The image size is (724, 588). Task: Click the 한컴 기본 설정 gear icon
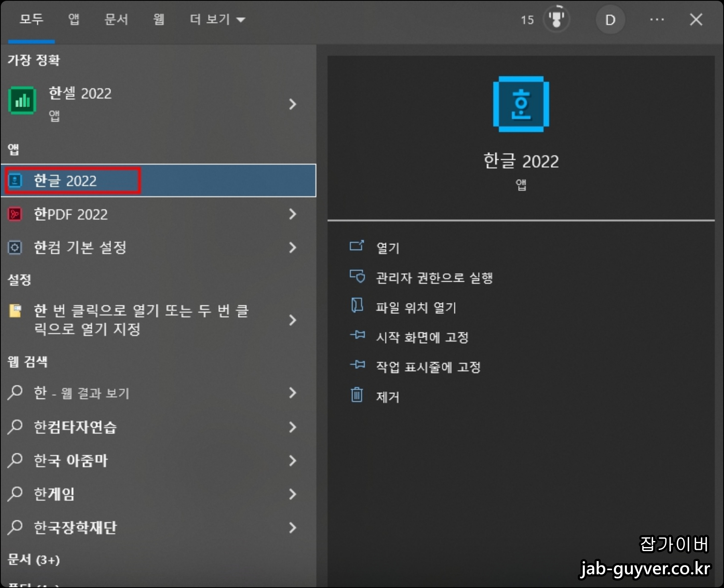(x=15, y=247)
